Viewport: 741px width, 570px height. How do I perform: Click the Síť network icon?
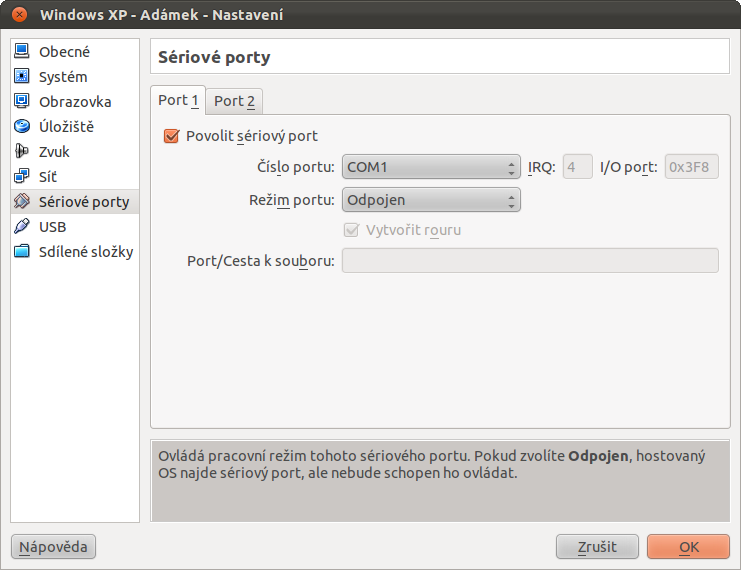(22, 176)
